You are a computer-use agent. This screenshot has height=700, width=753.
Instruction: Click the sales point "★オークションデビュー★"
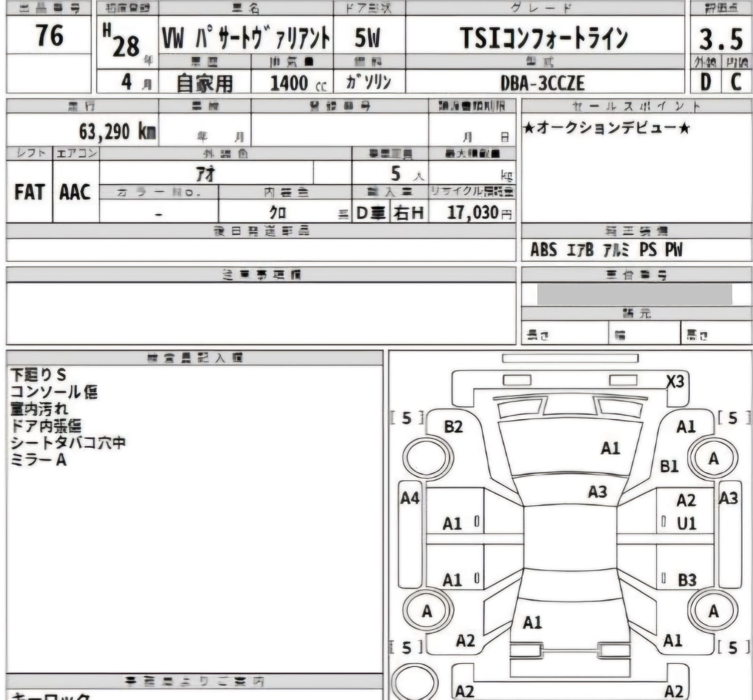[607, 128]
